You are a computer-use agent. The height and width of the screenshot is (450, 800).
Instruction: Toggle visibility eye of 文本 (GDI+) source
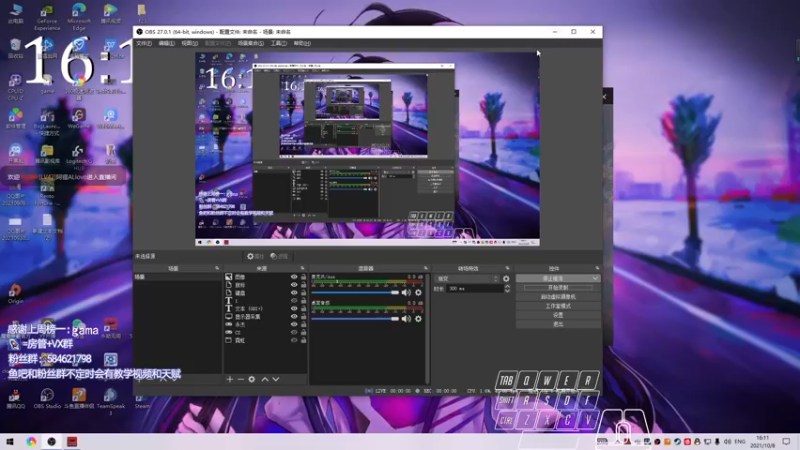[294, 309]
